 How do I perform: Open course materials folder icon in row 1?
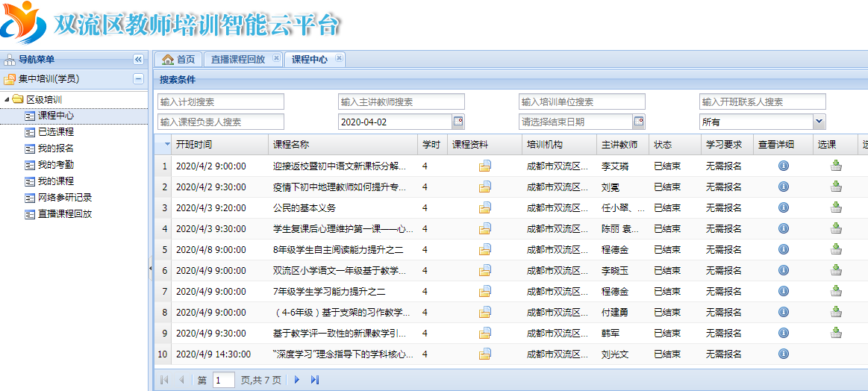tap(485, 166)
